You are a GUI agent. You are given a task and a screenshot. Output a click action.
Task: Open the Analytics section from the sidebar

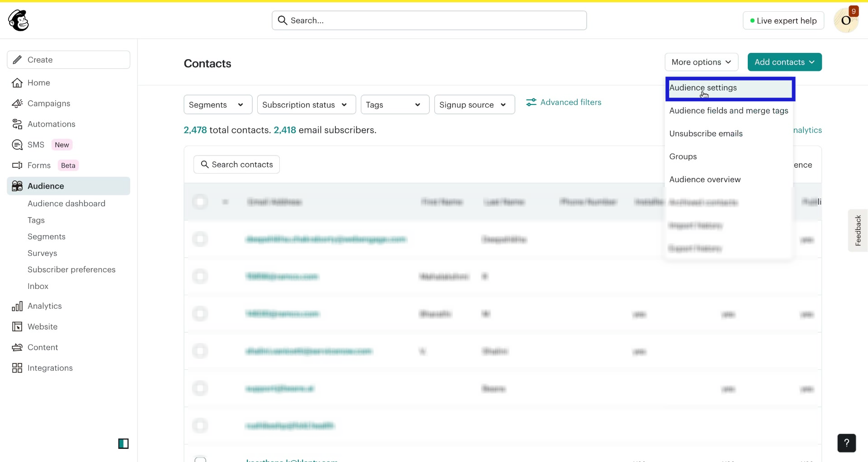click(45, 306)
